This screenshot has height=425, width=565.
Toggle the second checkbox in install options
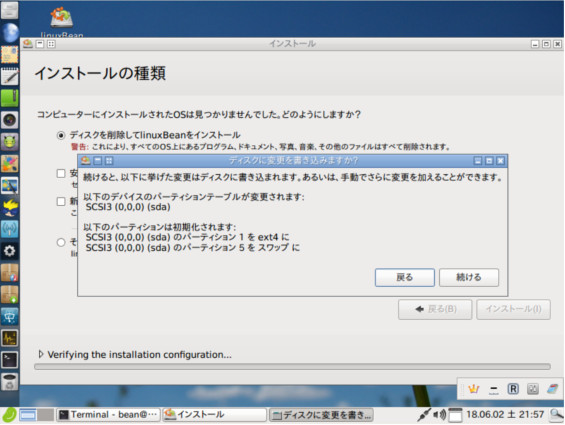click(x=61, y=201)
